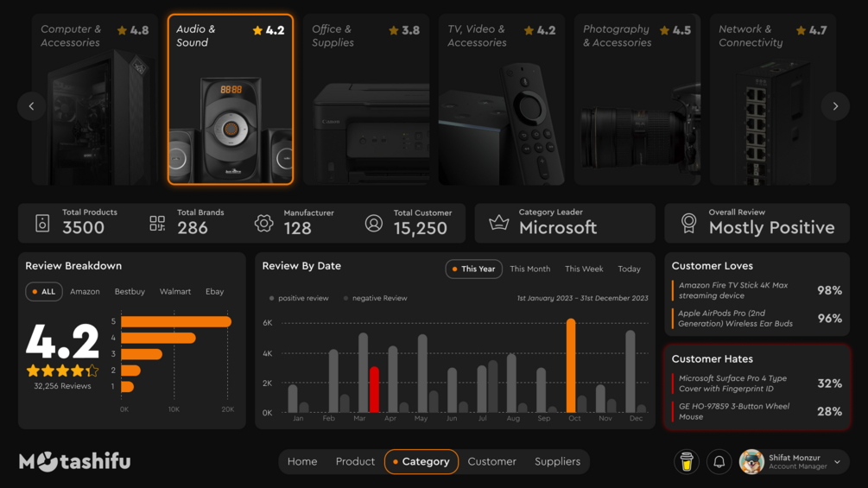This screenshot has width=868, height=488.
Task: Click the Microsoft category leader name
Action: 557,227
